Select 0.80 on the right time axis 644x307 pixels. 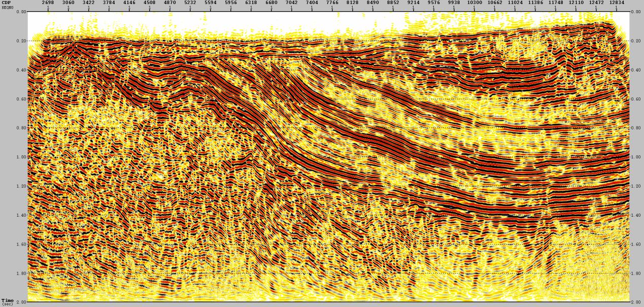(x=636, y=128)
